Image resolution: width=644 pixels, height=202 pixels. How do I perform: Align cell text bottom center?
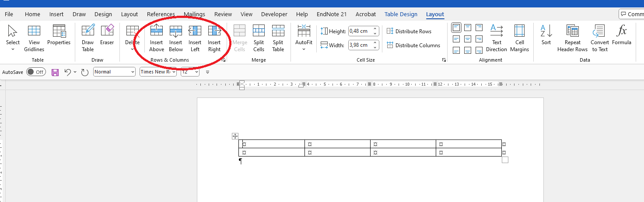pyautogui.click(x=468, y=50)
